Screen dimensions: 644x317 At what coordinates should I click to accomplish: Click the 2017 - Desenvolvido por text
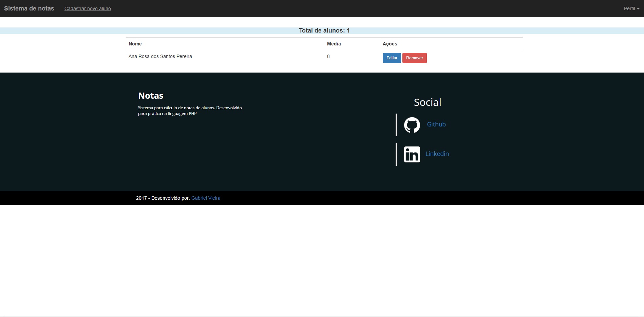point(163,198)
